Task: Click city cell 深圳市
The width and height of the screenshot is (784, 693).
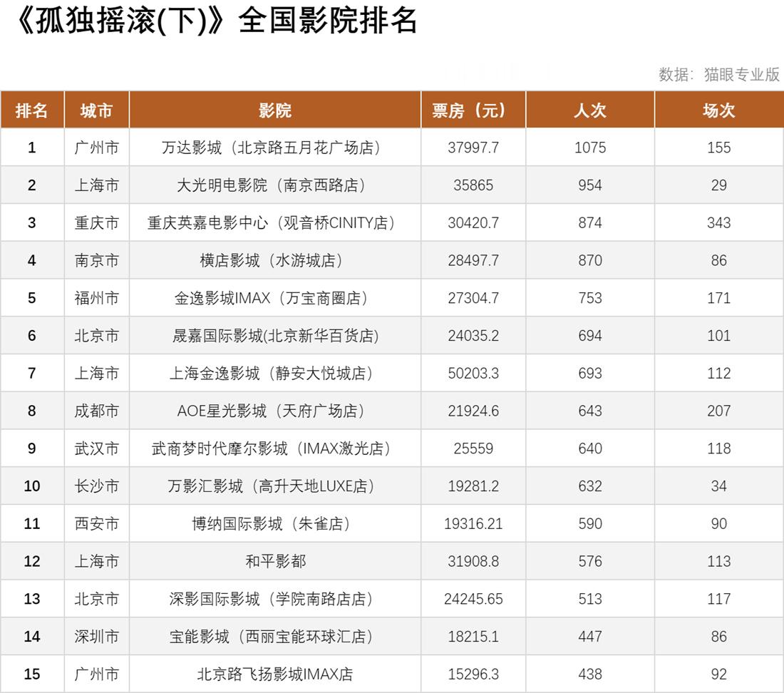Action: click(x=96, y=637)
